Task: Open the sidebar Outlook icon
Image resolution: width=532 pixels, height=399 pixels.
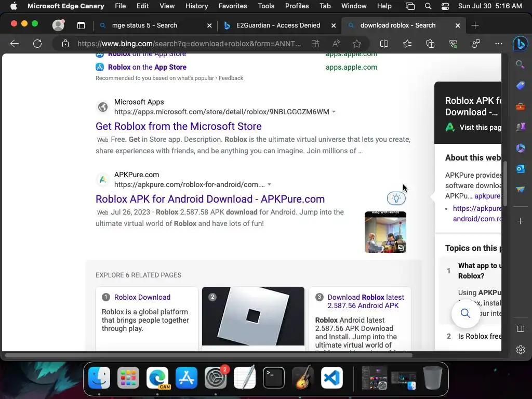Action: [521, 169]
